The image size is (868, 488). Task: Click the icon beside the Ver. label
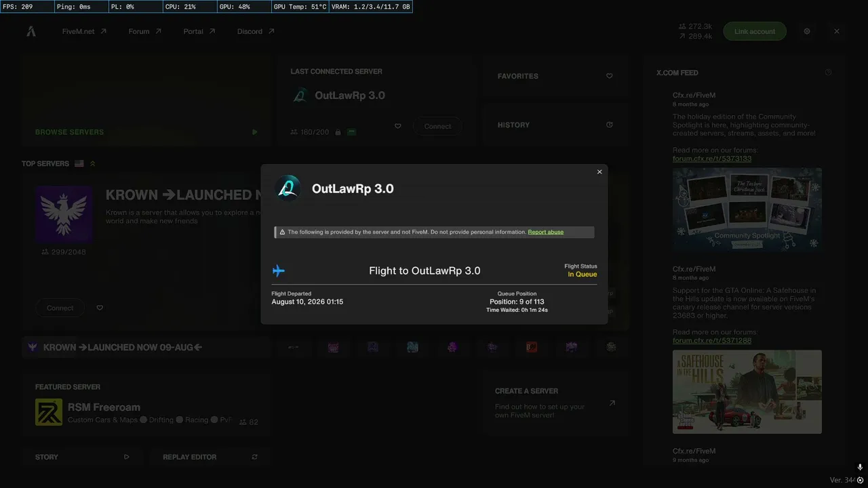(x=861, y=480)
